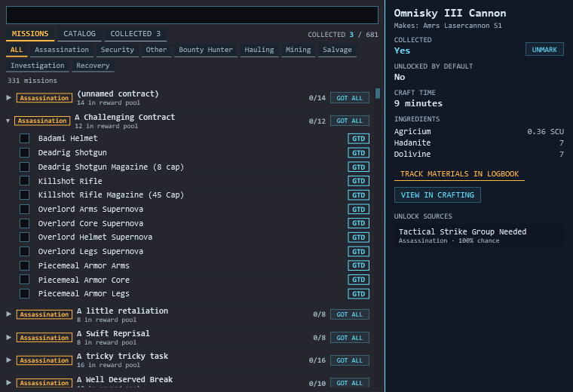Click GTD for Overlord Legs Supernova

358,252
